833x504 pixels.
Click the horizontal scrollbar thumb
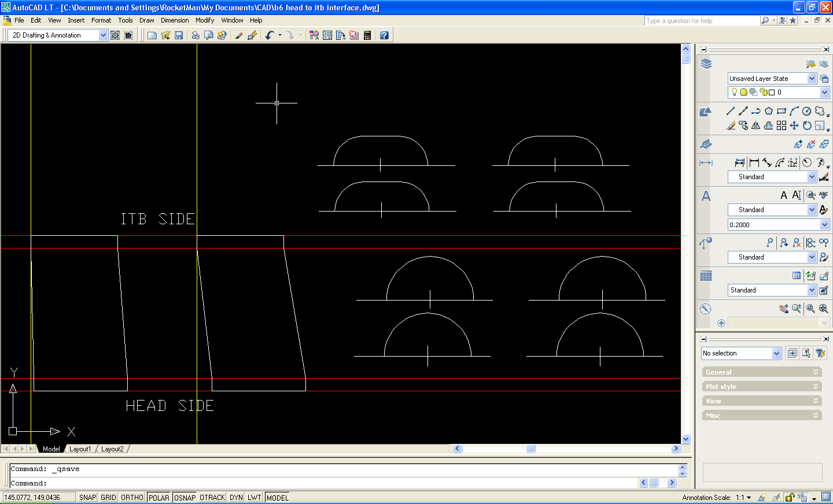point(531,449)
